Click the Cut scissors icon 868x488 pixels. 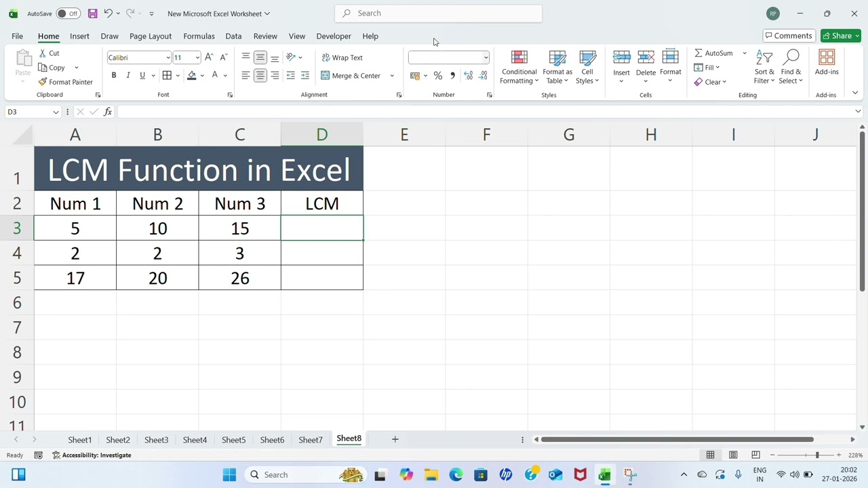(43, 53)
